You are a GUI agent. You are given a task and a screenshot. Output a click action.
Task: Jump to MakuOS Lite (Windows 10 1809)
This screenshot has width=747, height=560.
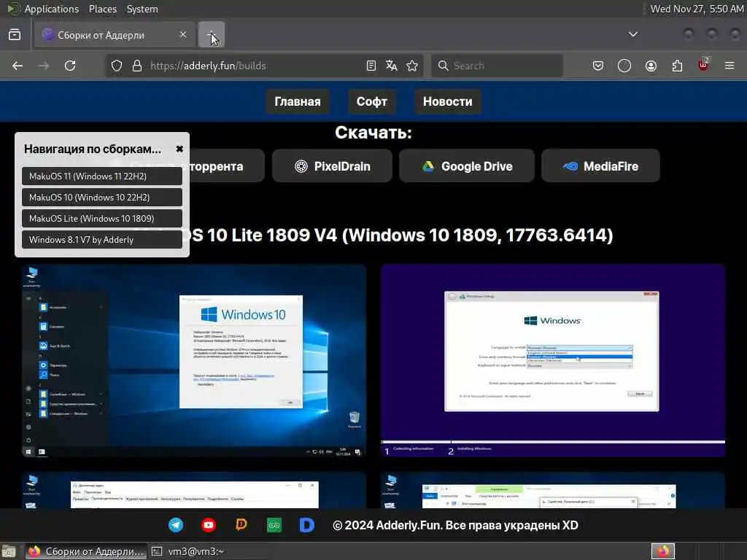click(102, 219)
